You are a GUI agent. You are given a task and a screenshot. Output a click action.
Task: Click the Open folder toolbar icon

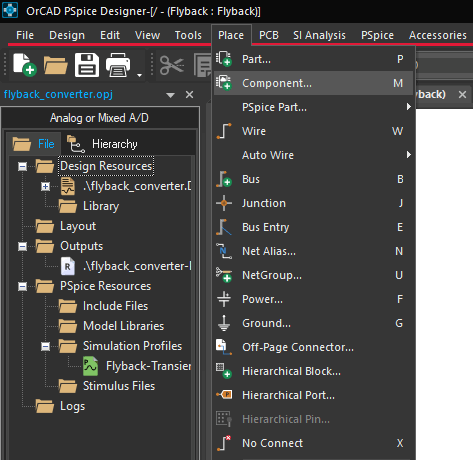click(x=55, y=65)
